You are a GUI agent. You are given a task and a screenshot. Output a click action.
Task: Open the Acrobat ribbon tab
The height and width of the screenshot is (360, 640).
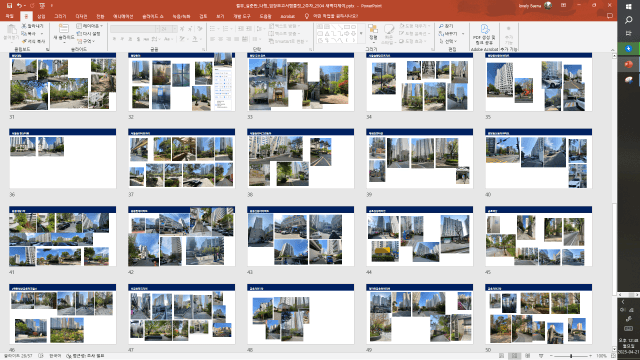(x=287, y=16)
